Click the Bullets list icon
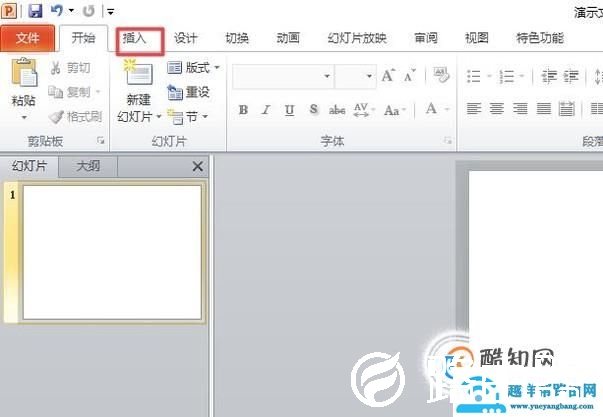603x417 pixels. coord(474,76)
